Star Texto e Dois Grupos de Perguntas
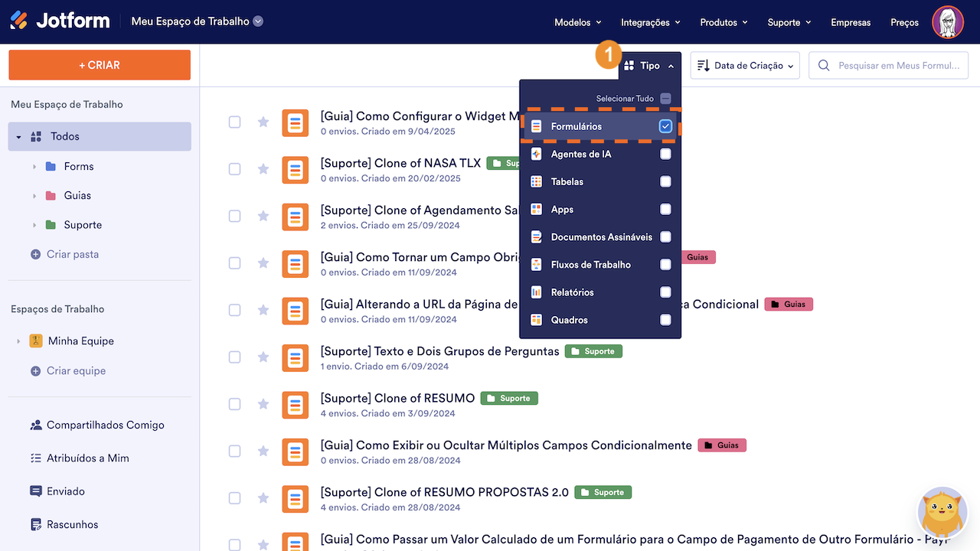 (x=263, y=357)
